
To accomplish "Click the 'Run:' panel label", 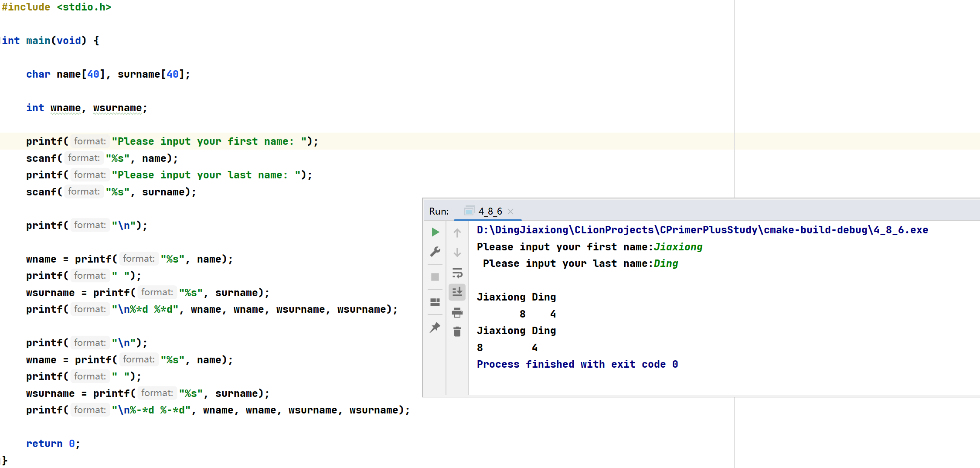I will click(x=439, y=211).
